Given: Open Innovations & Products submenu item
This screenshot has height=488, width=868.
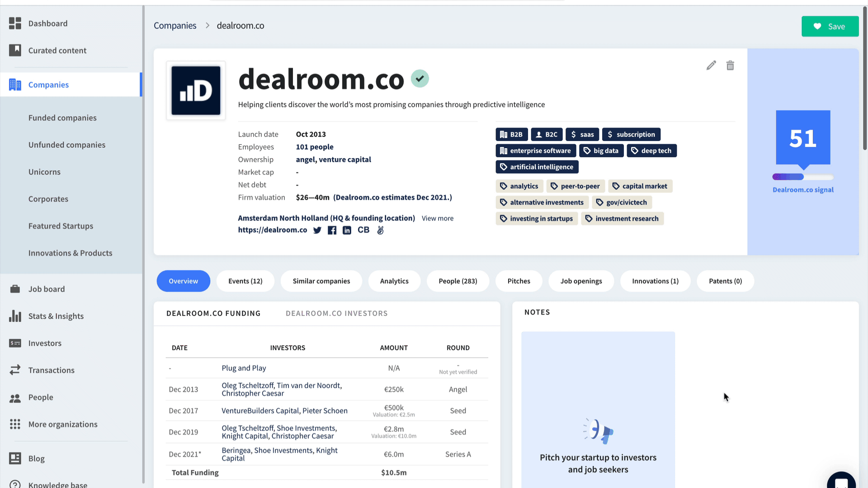Looking at the screenshot, I should coord(70,253).
